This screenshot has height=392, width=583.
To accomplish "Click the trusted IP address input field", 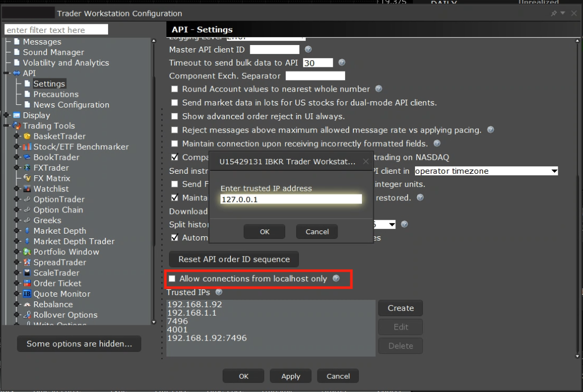I will (291, 199).
